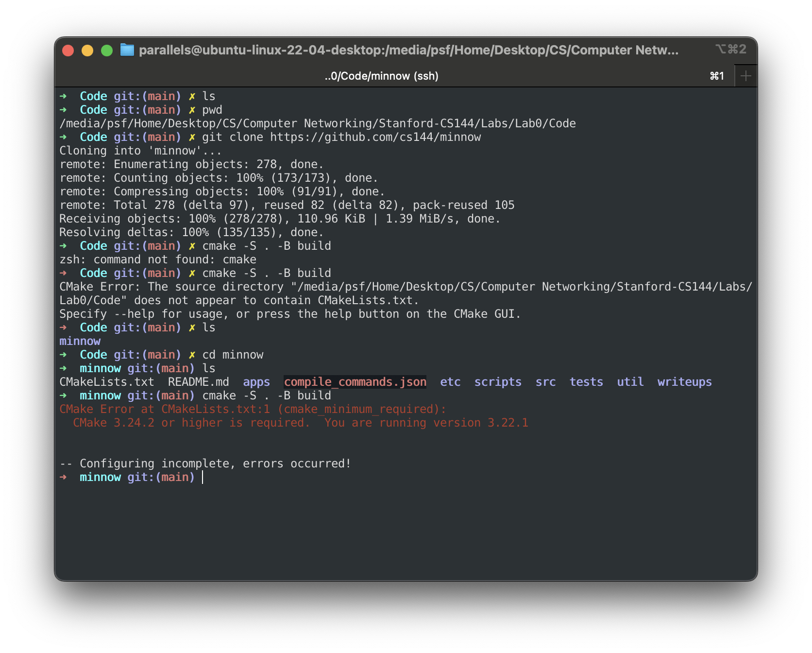Image resolution: width=812 pixels, height=653 pixels.
Task: Click the "writeups" directory entry
Action: (685, 382)
